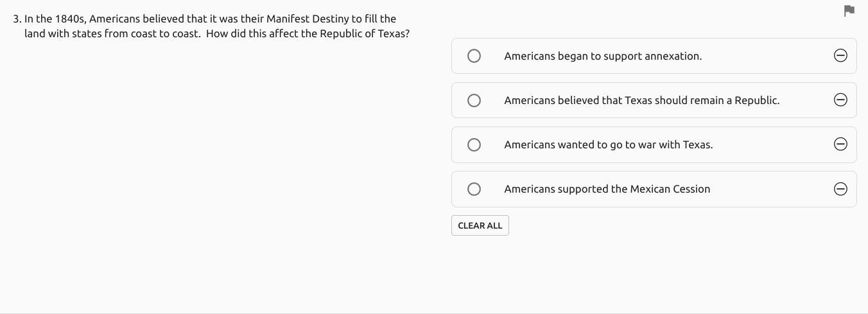Click the word 'annexation' in first answer
Screen dimensions: 868x314
pos(672,56)
